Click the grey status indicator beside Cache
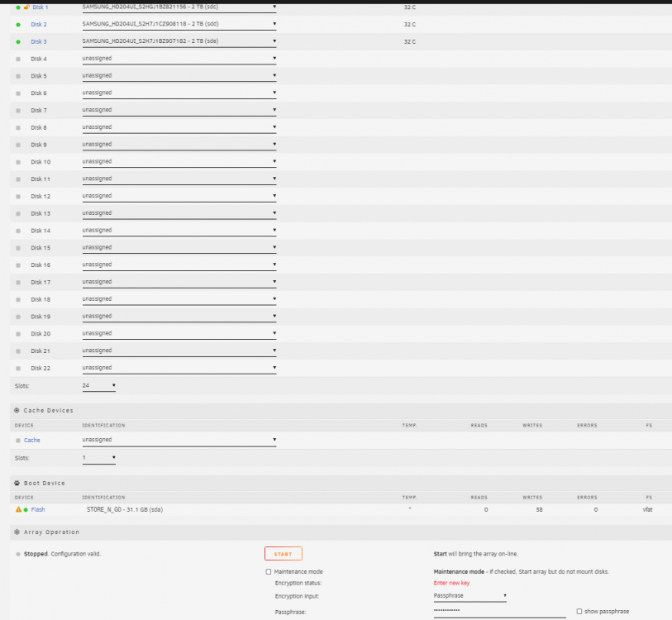Screen dimensions: 672x620 click(18, 441)
